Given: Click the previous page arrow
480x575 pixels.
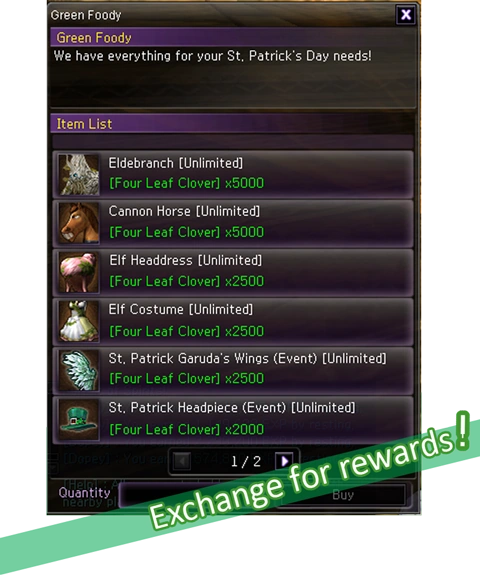Looking at the screenshot, I should [x=182, y=461].
